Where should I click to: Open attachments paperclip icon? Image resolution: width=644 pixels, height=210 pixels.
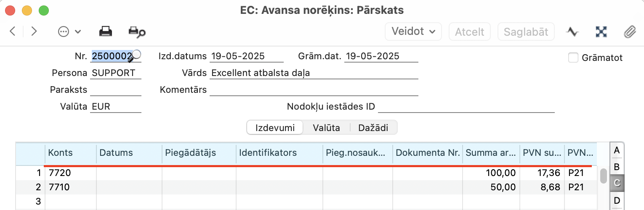(630, 31)
